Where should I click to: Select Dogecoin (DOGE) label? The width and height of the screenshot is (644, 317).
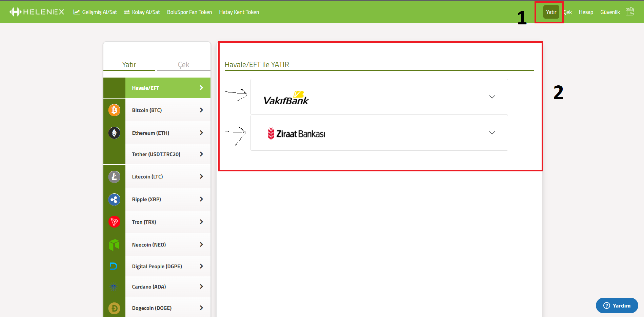tap(152, 308)
